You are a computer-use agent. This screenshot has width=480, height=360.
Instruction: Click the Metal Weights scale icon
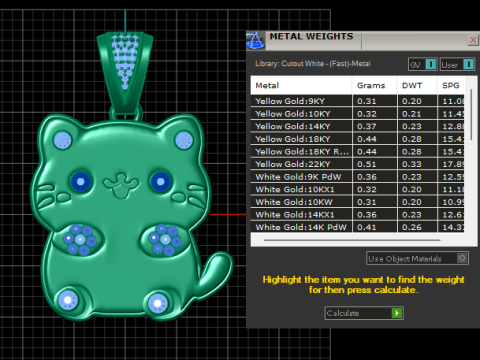pyautogui.click(x=256, y=41)
